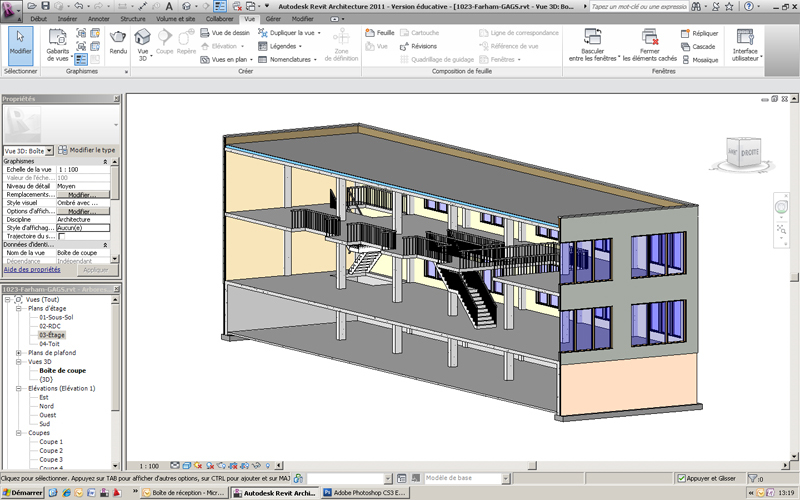
Task: Create a Vue de dessin
Action: [225, 33]
